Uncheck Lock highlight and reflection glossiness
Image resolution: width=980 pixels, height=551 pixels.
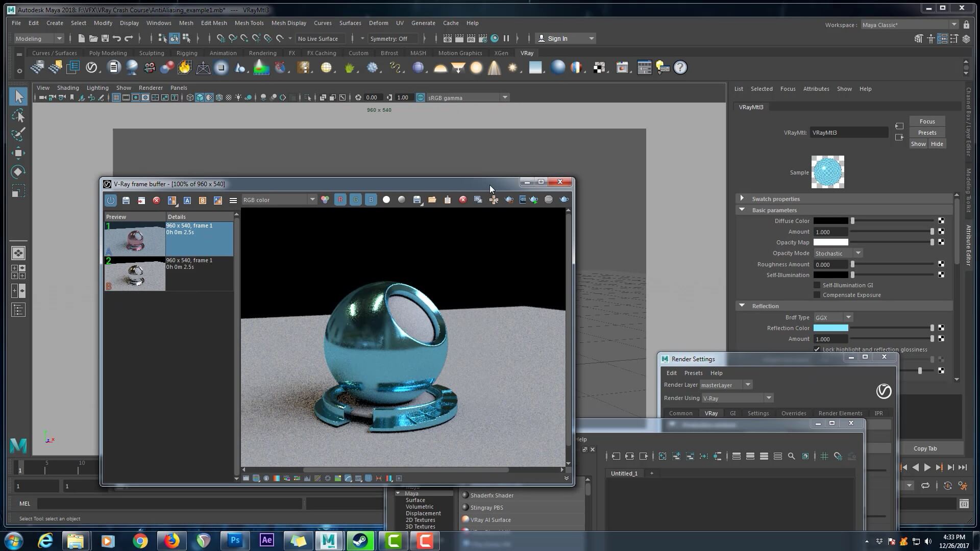[x=817, y=349]
